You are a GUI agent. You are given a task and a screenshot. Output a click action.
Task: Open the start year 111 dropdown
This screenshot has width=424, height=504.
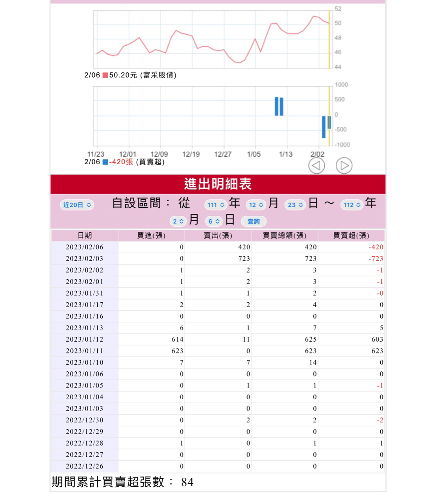pos(216,205)
